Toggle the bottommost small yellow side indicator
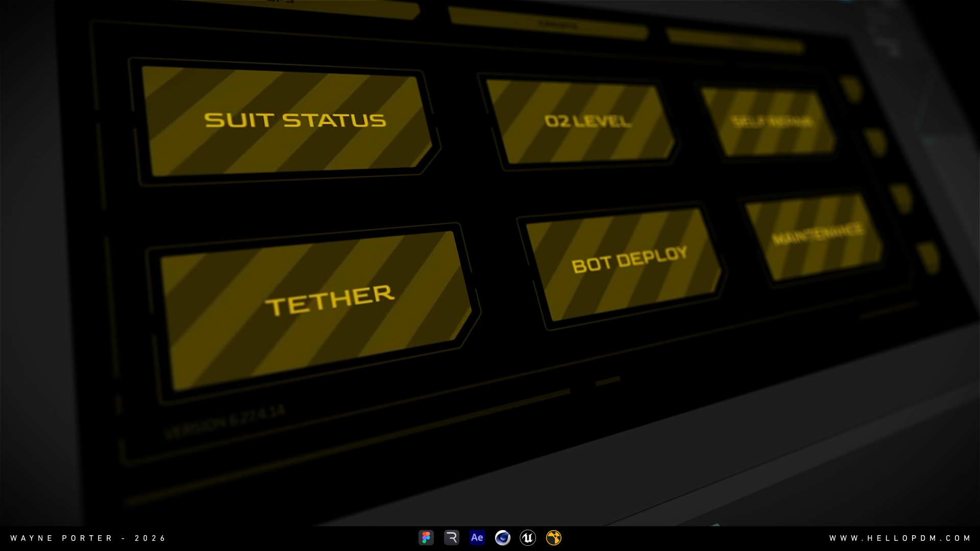This screenshot has height=551, width=980. pyautogui.click(x=928, y=257)
